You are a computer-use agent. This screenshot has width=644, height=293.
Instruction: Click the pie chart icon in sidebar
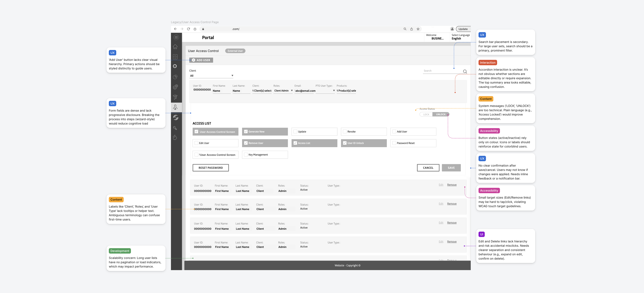click(175, 77)
